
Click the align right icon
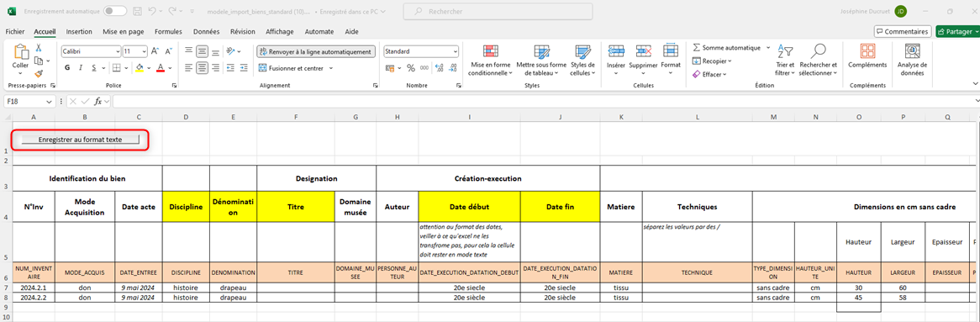pos(216,67)
